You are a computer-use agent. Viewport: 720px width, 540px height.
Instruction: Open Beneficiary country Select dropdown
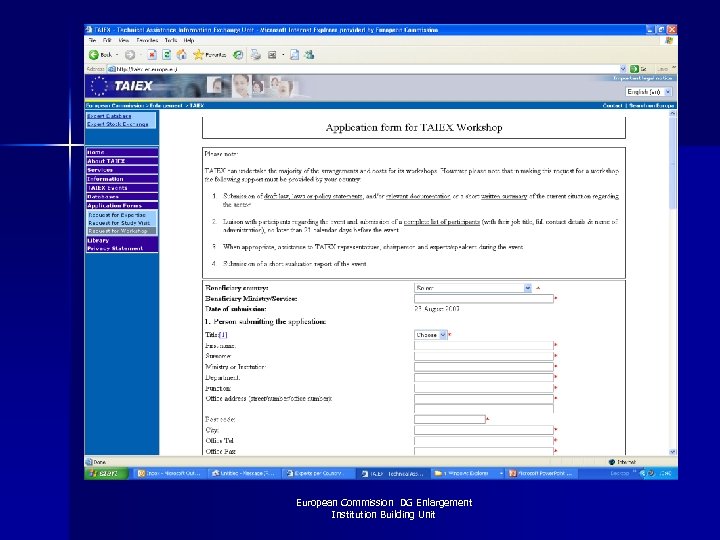[472, 288]
